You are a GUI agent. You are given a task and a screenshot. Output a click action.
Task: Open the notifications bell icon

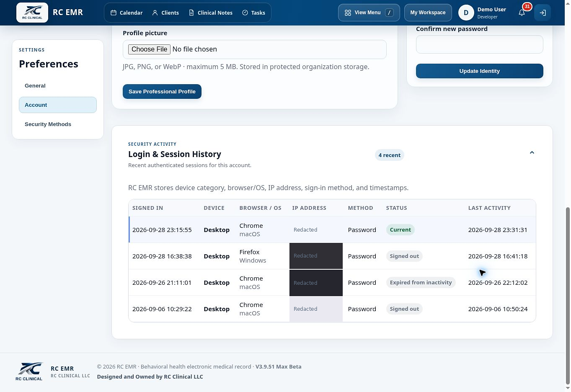[522, 13]
